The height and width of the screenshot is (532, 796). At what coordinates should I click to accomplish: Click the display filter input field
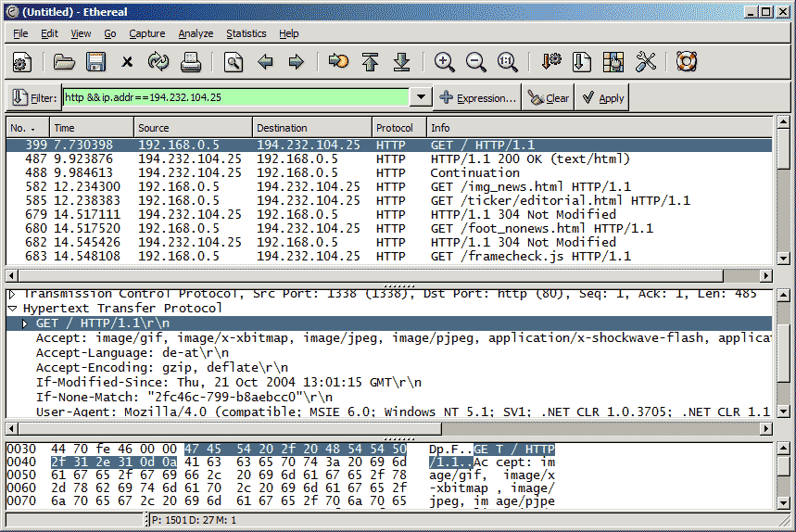coord(235,97)
